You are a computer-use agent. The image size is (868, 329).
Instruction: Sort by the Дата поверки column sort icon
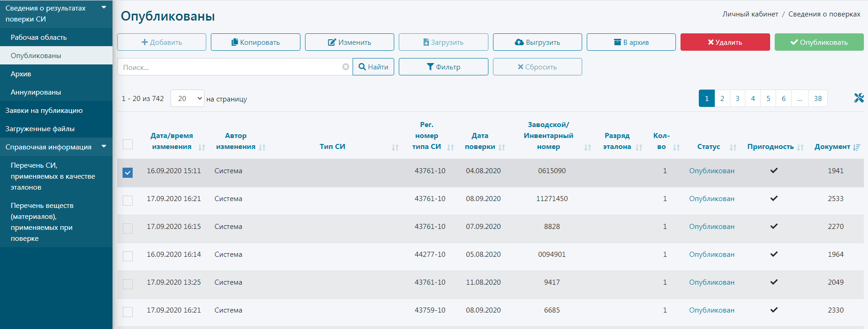[502, 147]
